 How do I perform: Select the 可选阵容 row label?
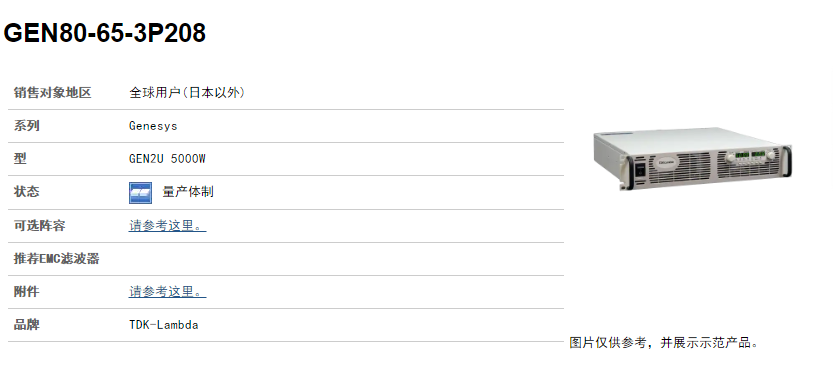pyautogui.click(x=39, y=225)
